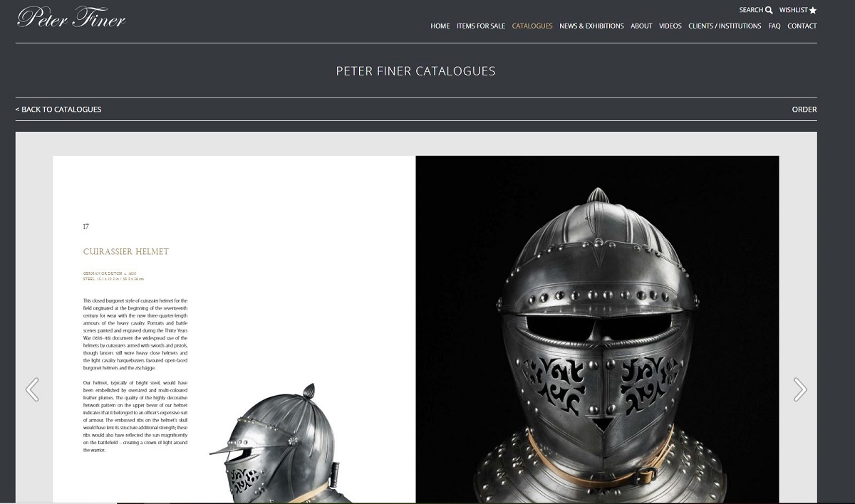The width and height of the screenshot is (855, 504).
Task: Open the Home menu item
Action: pos(440,26)
